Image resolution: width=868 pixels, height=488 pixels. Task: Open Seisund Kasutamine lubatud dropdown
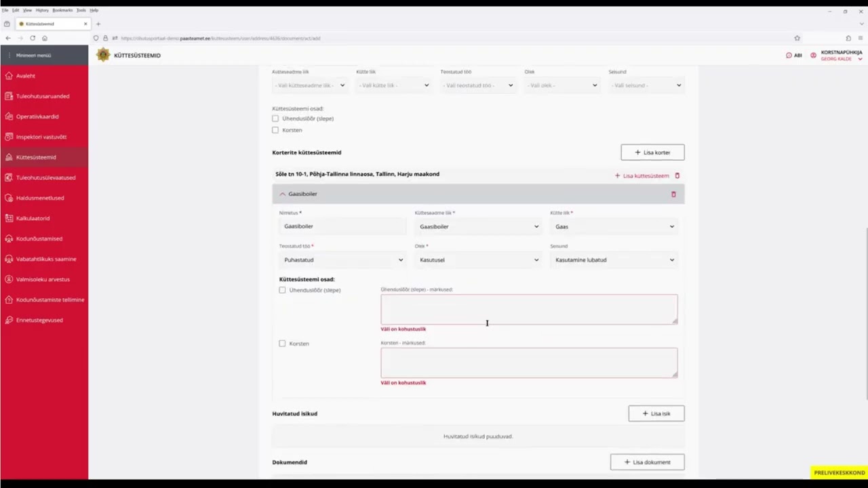click(x=614, y=260)
